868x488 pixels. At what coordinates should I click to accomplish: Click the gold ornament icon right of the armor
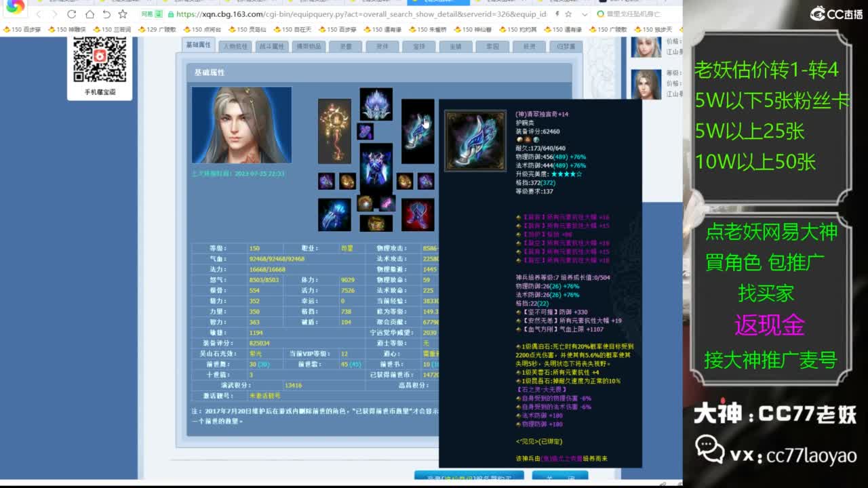pos(405,181)
